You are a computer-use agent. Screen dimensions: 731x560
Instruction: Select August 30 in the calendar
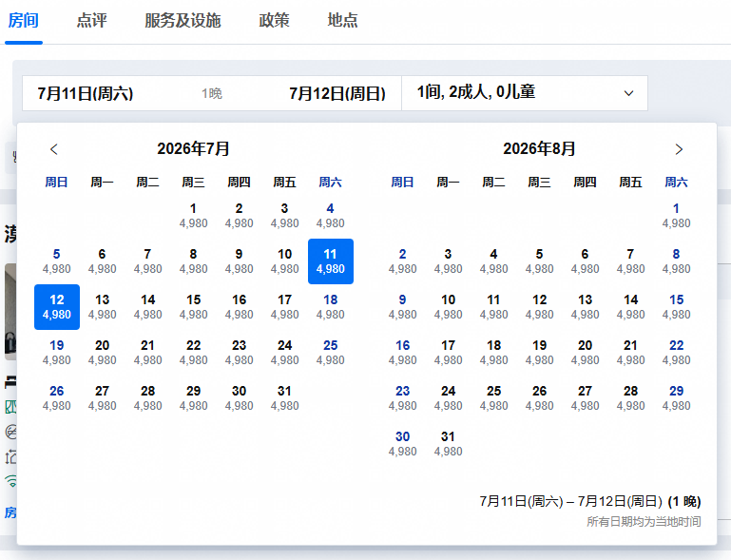point(402,444)
